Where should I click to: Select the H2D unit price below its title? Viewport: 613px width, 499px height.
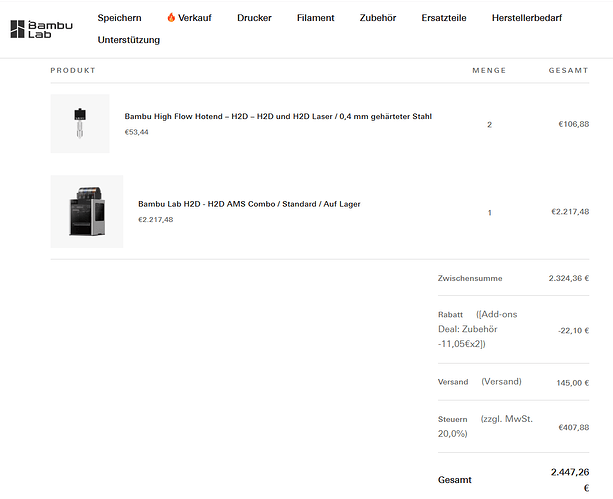pos(156,220)
